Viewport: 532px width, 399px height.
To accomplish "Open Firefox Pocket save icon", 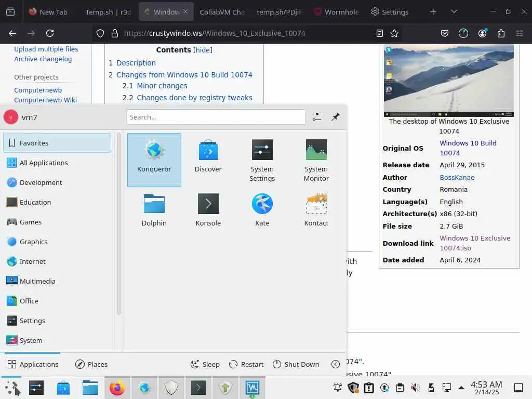I will 445,33.
